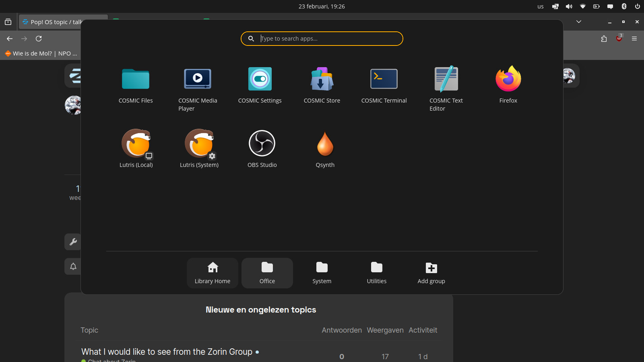This screenshot has height=362, width=644.
Task: Select the System group
Action: point(322,273)
